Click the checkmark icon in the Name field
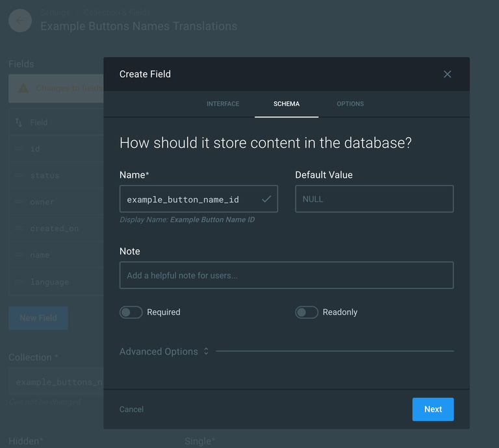Screen dimensions: 499x448 pyautogui.click(x=266, y=199)
